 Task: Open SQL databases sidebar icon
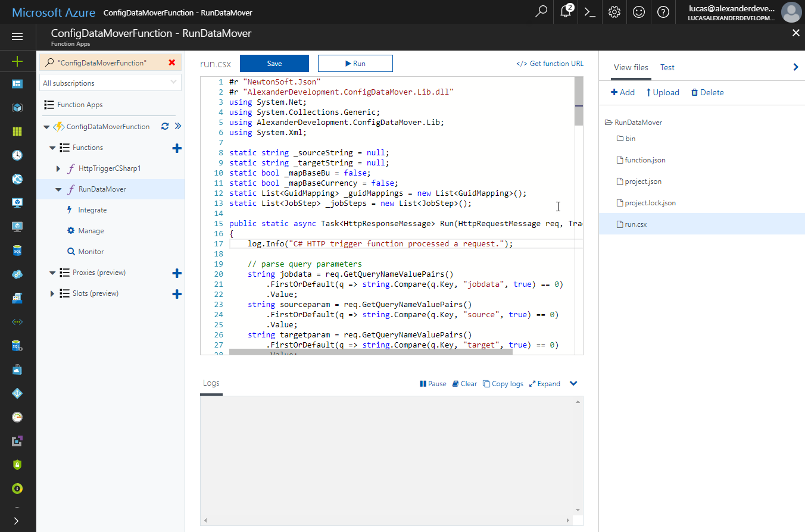17,251
